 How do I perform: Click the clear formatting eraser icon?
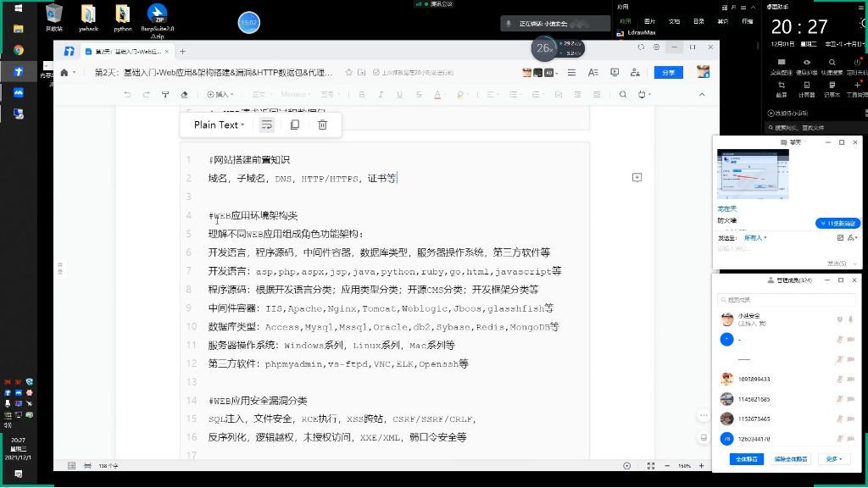184,95
